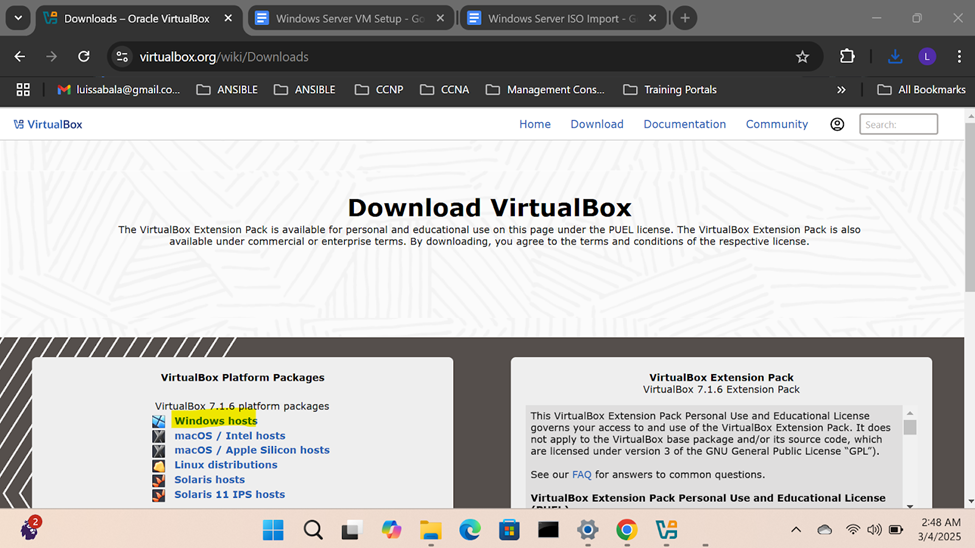Open the Home nav menu item
The height and width of the screenshot is (548, 975).
pos(535,124)
